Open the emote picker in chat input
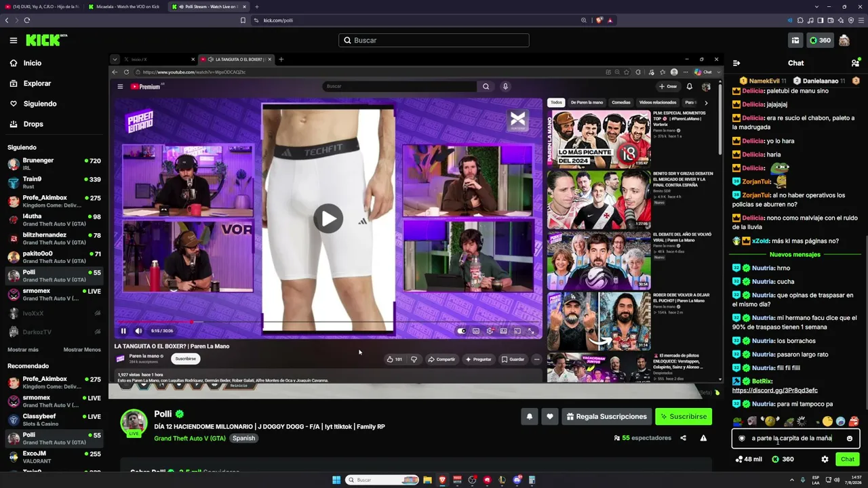Image resolution: width=868 pixels, height=488 pixels. click(849, 439)
